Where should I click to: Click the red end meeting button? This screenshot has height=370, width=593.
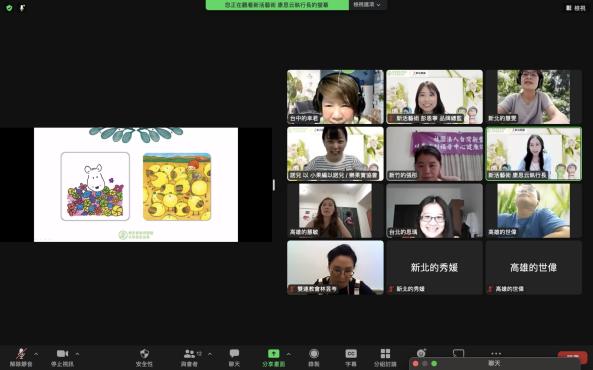(573, 356)
